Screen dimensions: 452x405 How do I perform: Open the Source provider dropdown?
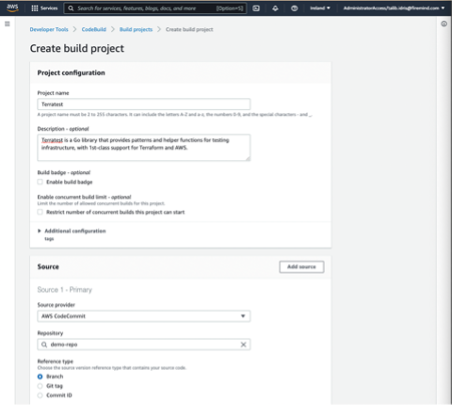pyautogui.click(x=144, y=316)
